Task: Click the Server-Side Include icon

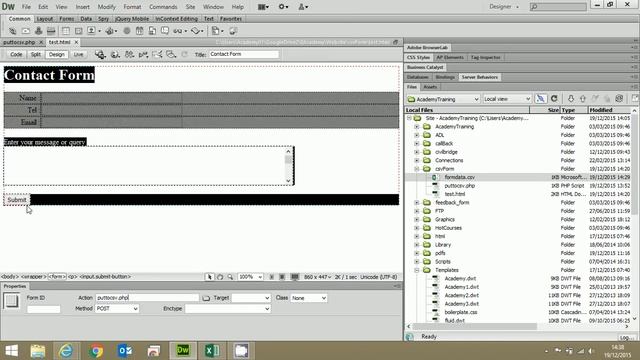Action: 152,31
